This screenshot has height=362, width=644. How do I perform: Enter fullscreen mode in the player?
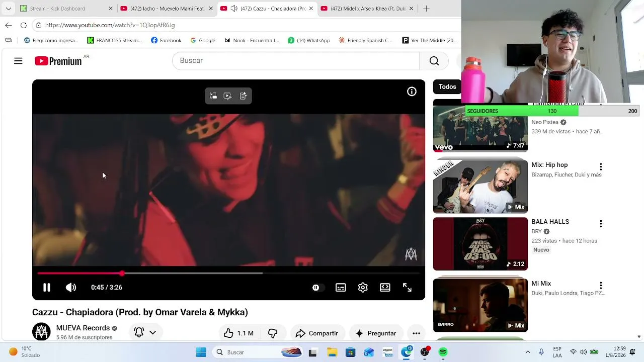click(407, 288)
